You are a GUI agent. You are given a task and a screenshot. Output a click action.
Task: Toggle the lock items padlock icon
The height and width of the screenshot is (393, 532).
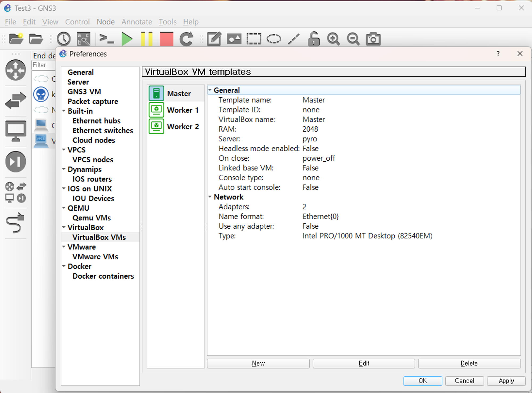[x=314, y=39]
